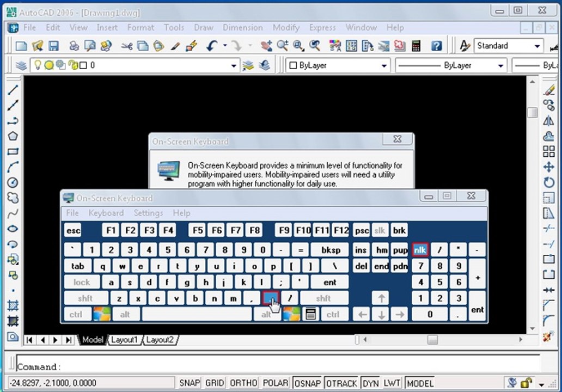Select the Rectangle draw tool
The height and width of the screenshot is (392, 562).
click(13, 151)
